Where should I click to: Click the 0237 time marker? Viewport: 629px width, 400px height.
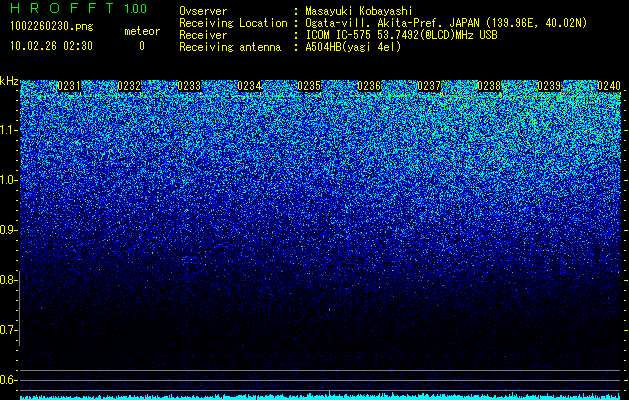click(429, 86)
